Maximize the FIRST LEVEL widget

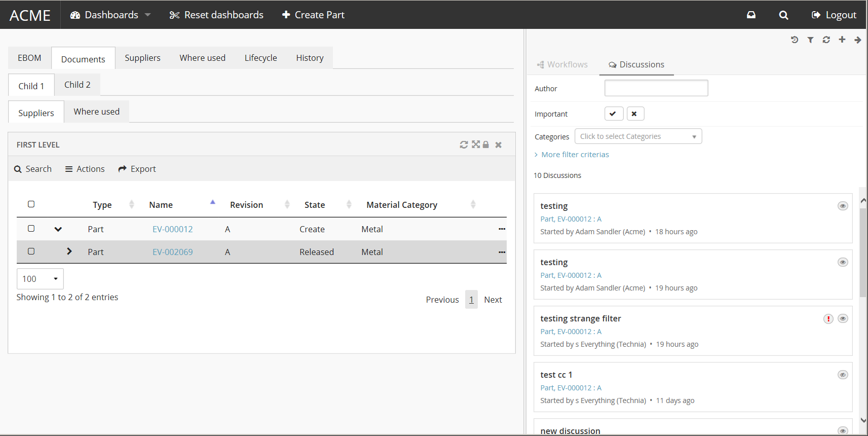coord(475,144)
